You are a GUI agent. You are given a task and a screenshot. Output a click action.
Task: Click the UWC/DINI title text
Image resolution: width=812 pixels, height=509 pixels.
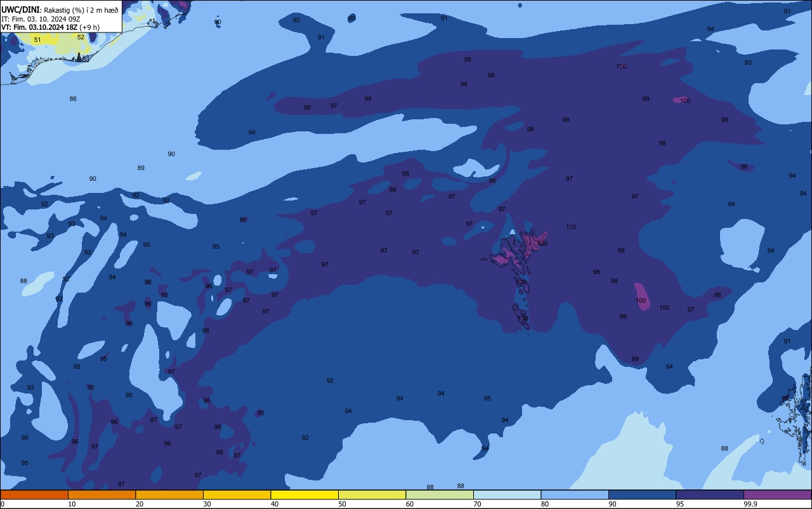pyautogui.click(x=21, y=10)
